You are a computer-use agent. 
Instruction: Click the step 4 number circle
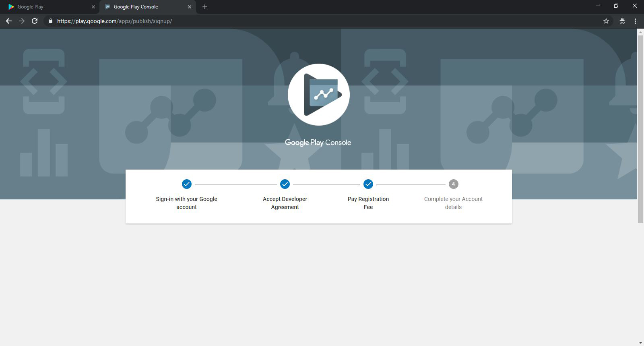(453, 184)
